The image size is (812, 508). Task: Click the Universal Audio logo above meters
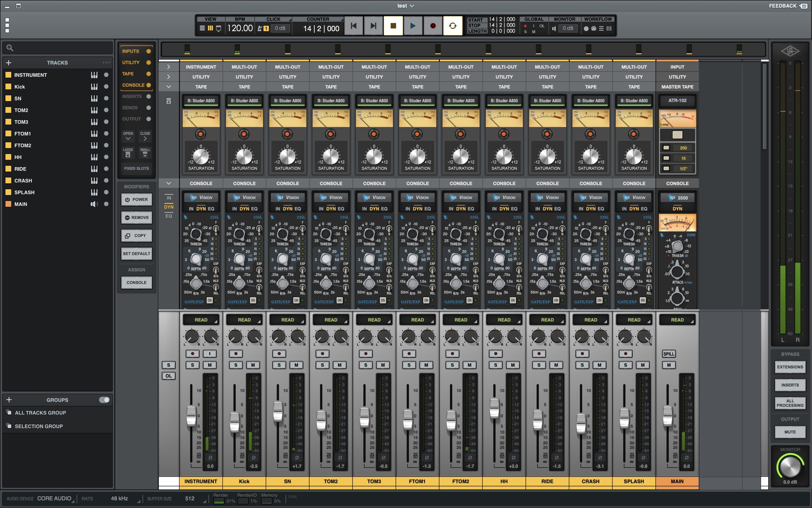790,51
